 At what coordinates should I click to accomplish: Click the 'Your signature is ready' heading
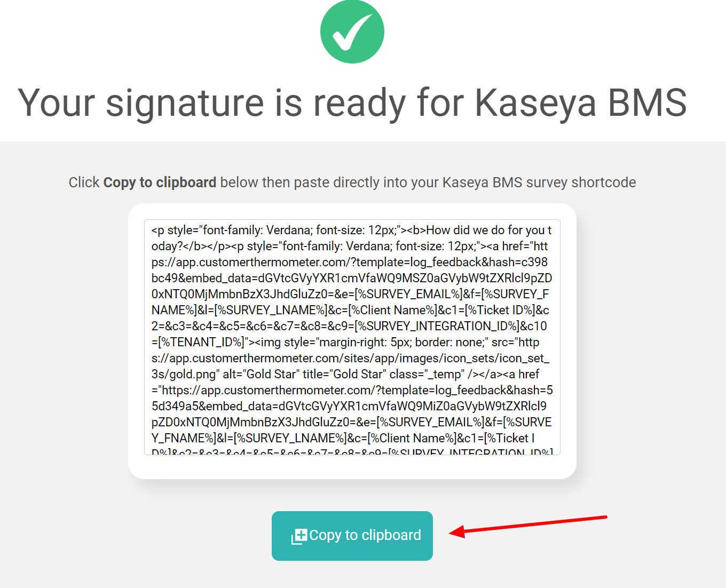pos(352,102)
